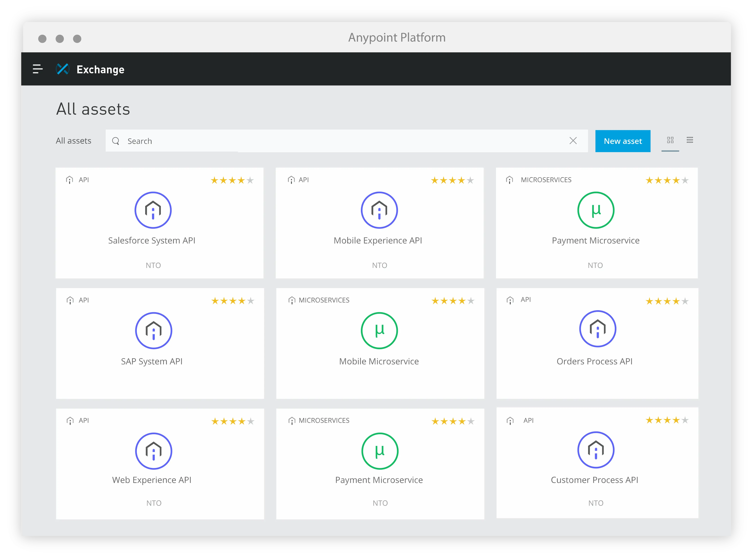Open the SAP System API title
754x560 pixels.
click(152, 361)
